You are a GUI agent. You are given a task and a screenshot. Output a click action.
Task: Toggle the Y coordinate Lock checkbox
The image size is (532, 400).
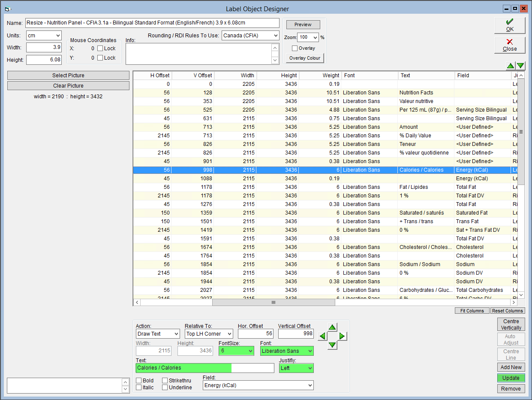point(100,58)
